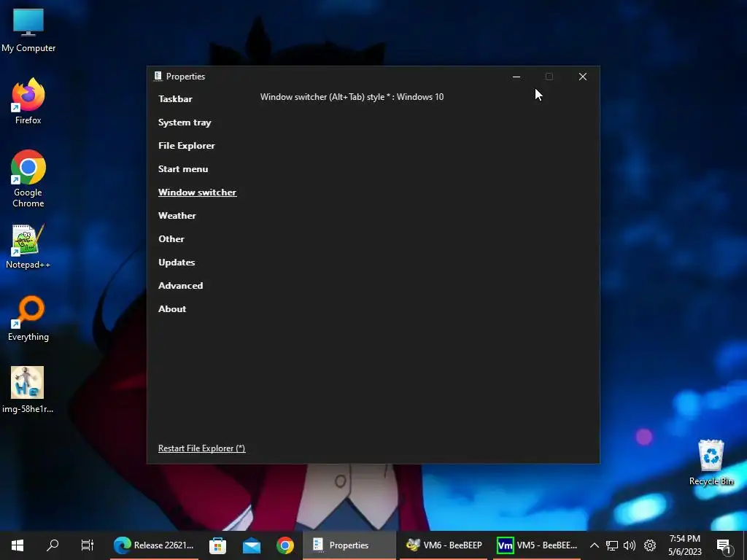Open the Weather settings section
Viewport: 747px width, 560px height.
[177, 216]
